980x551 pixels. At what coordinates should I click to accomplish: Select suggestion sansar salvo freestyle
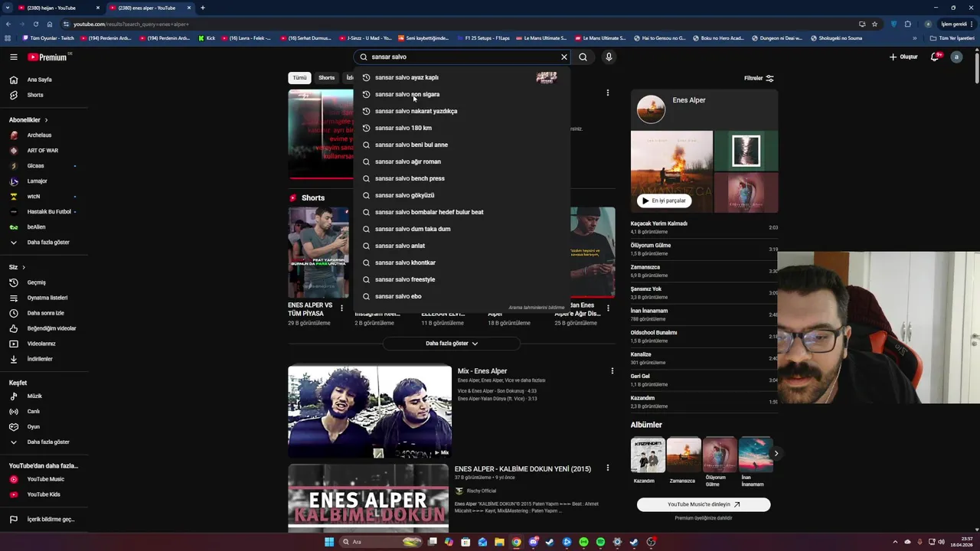click(462, 279)
